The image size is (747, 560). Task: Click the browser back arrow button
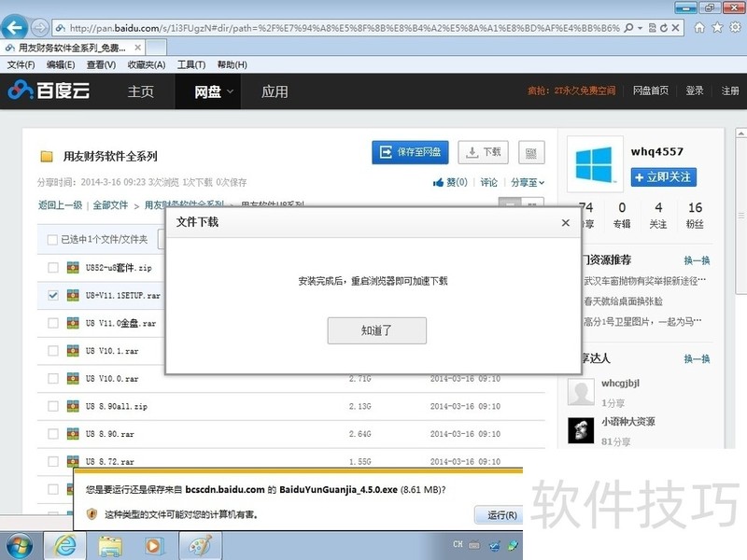click(x=15, y=27)
